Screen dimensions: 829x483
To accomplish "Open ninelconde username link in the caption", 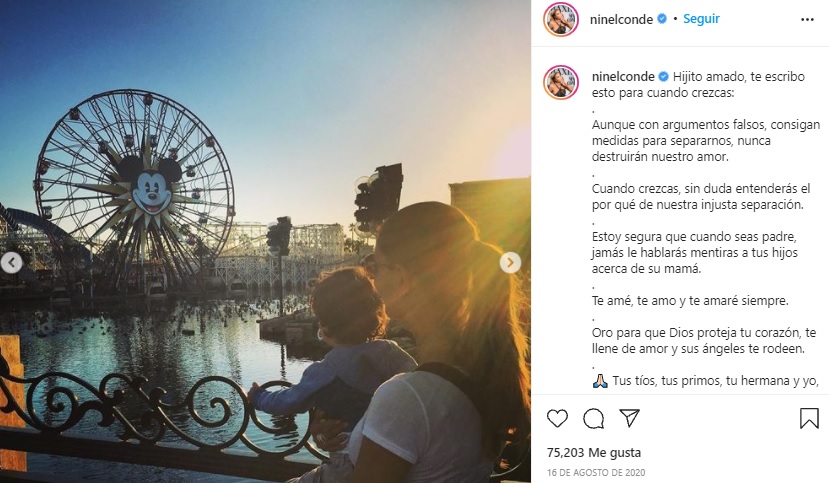I will [x=623, y=77].
